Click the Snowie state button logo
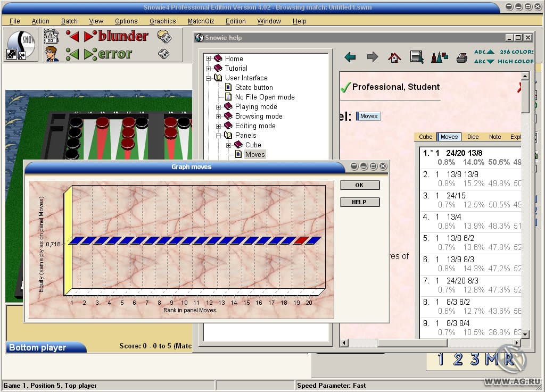This screenshot has width=545, height=392. point(21,45)
